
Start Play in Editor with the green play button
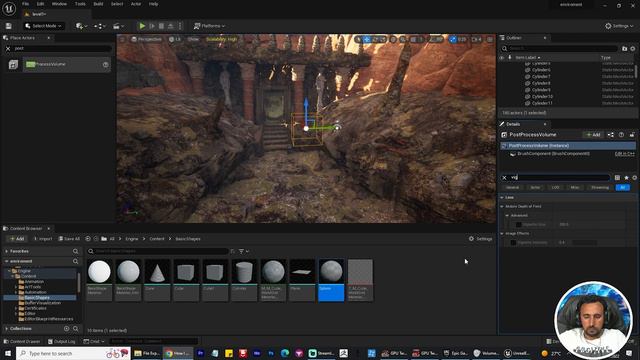142,26
